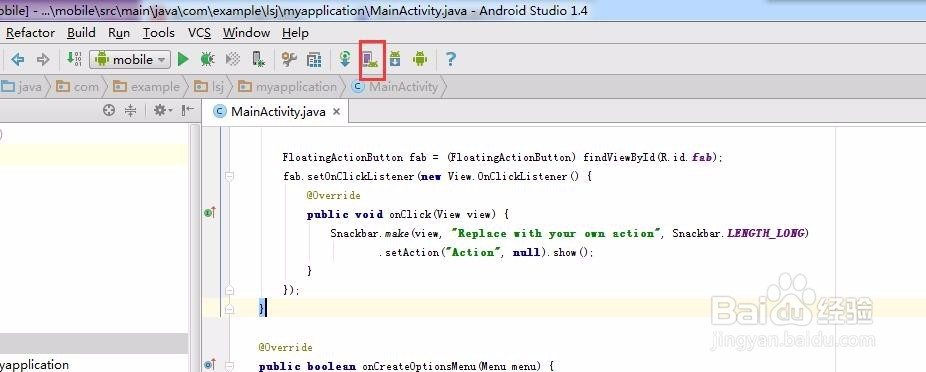Navigate back with the left arrow icon
Image resolution: width=926 pixels, height=372 pixels.
(x=18, y=59)
